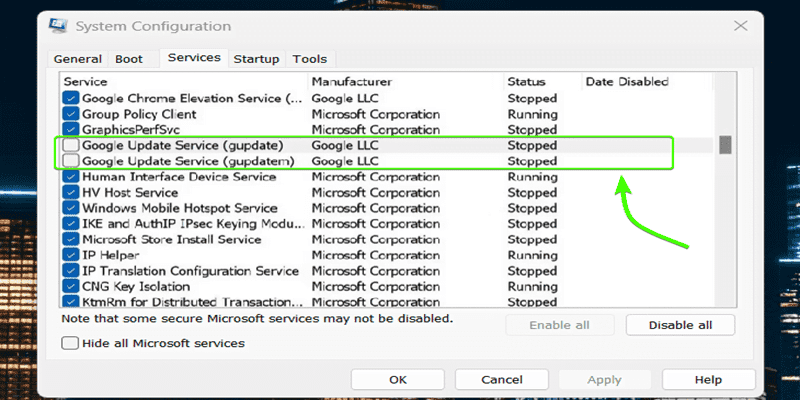Click the services list vertical scrollbar thumb
The width and height of the screenshot is (800, 400).
725,144
